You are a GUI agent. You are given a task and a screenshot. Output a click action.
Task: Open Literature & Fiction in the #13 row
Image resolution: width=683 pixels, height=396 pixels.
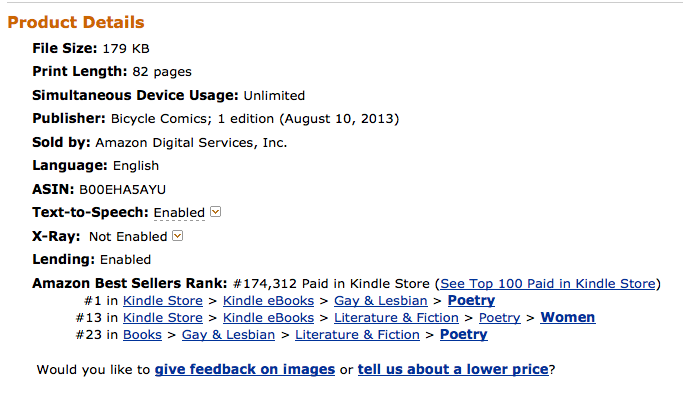(396, 318)
